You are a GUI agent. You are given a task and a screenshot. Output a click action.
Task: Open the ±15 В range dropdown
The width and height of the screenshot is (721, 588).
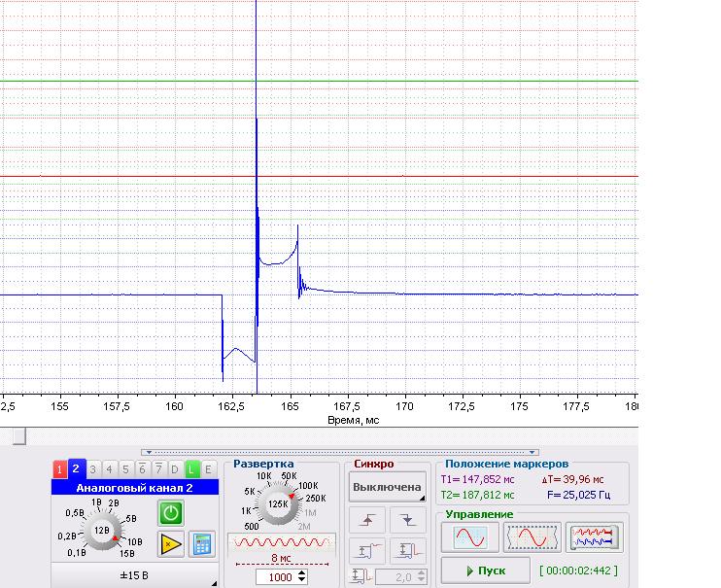[x=134, y=575]
